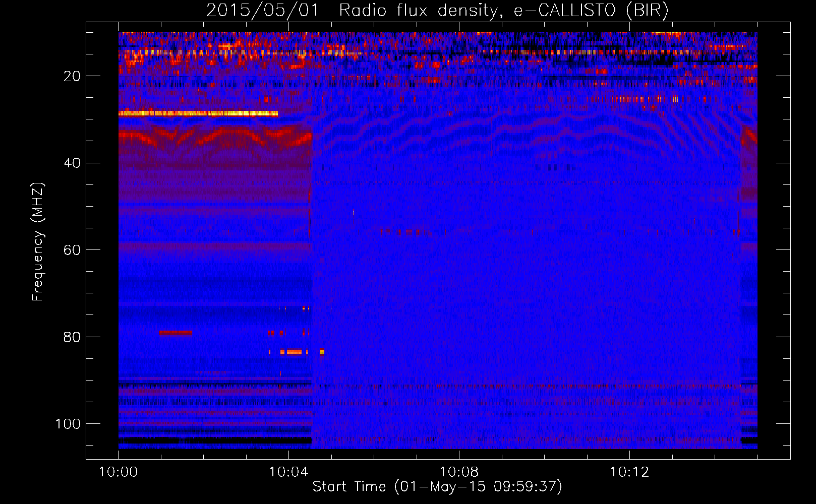Click the '40' frequency tick label
Screen dimensions: 816x504
coord(72,163)
